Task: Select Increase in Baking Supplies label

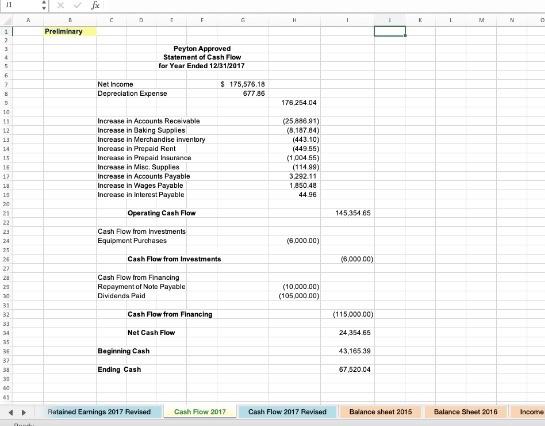Action: [141, 130]
